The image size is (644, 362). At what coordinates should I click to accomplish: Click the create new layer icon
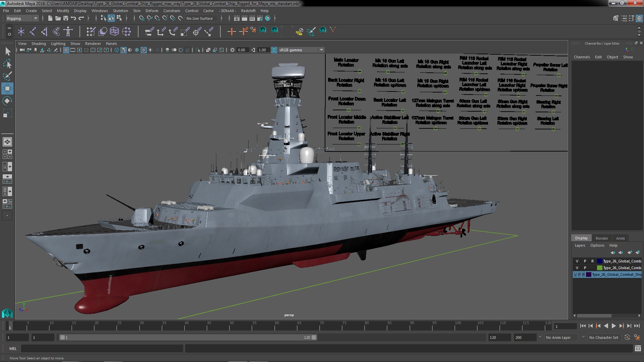point(630,252)
